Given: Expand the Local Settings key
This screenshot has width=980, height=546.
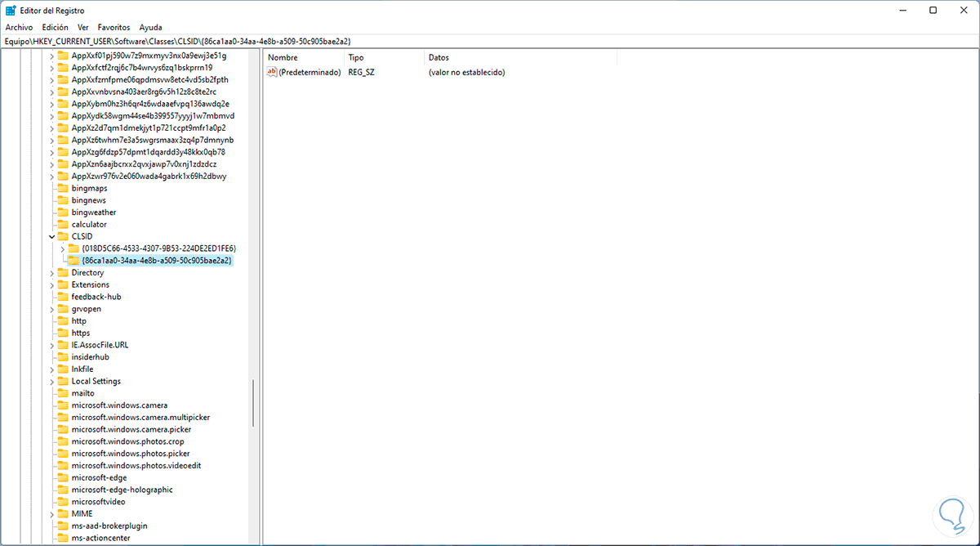Looking at the screenshot, I should [x=52, y=382].
